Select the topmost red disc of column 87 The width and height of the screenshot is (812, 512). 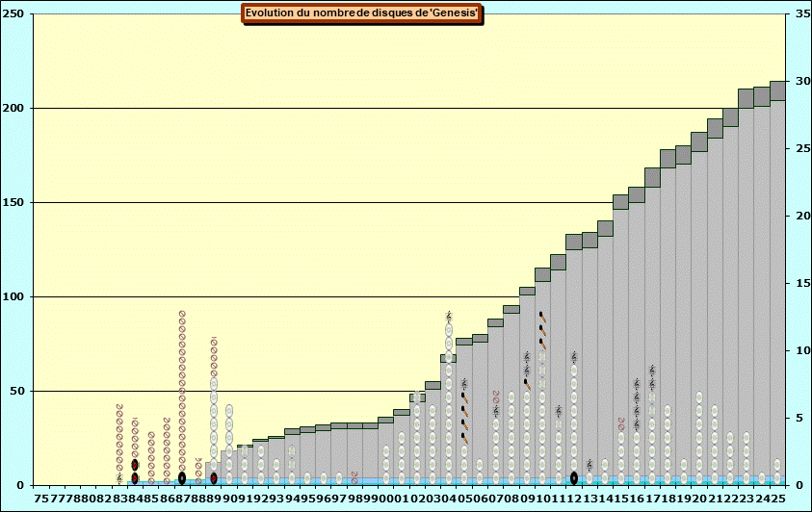pyautogui.click(x=182, y=314)
